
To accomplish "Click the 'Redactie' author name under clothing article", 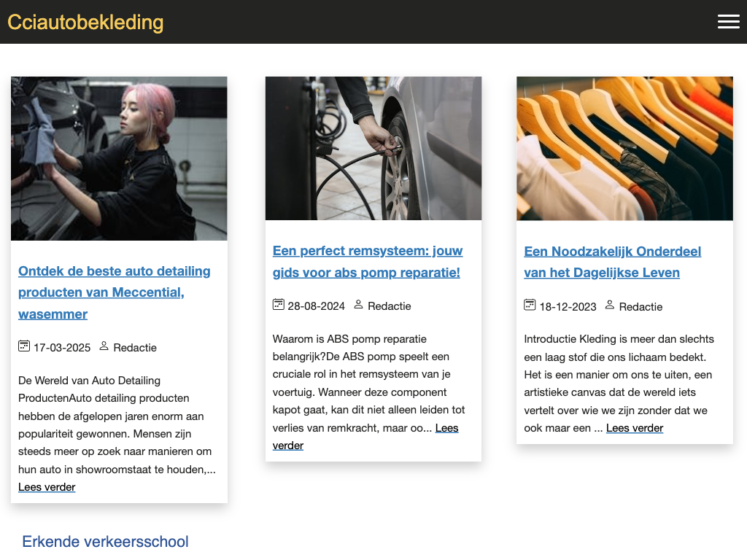I will click(x=640, y=307).
